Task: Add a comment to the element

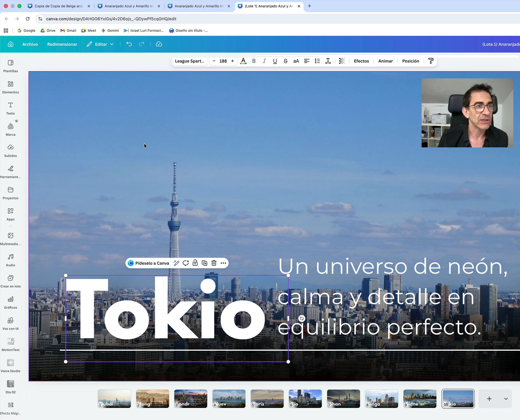Action: point(186,263)
